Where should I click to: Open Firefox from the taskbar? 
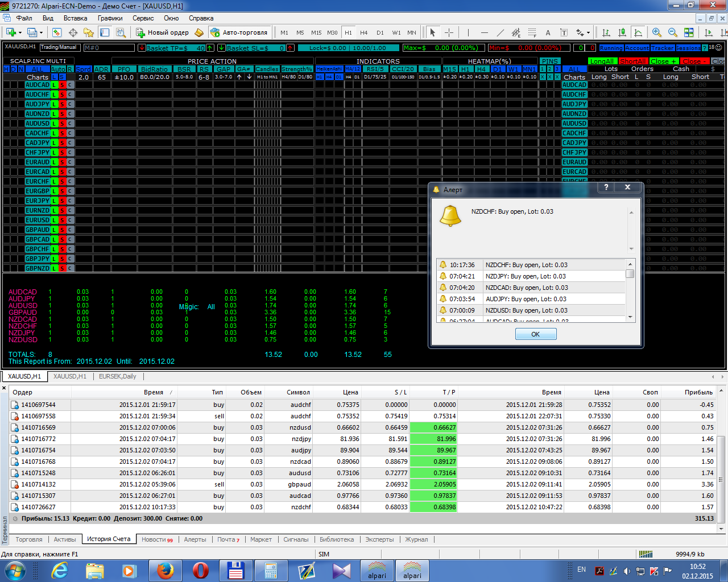click(166, 570)
